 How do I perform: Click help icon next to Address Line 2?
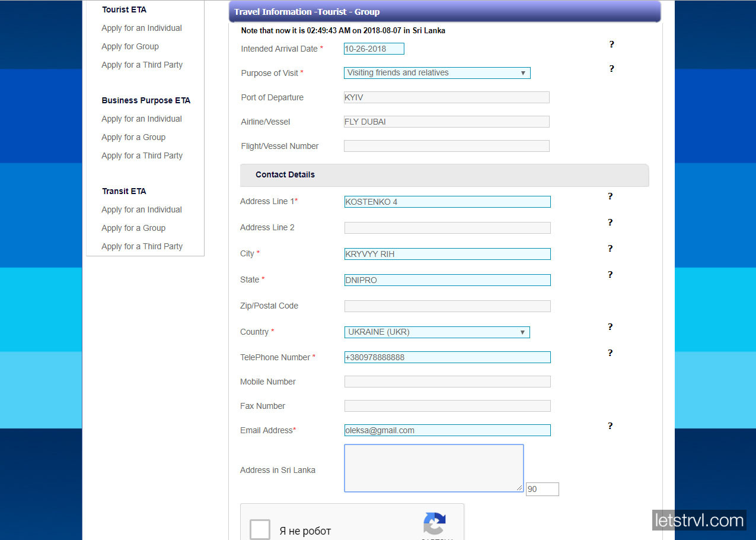pyautogui.click(x=610, y=223)
